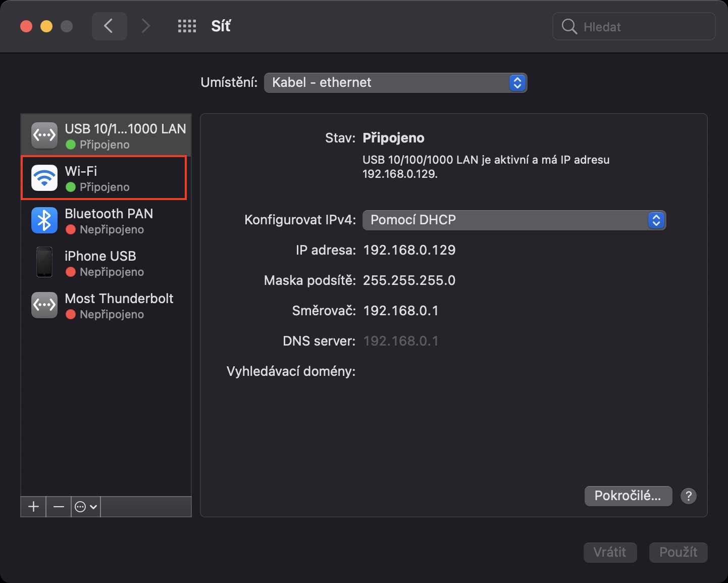Open the Konfigurovat IPv4 dropdown

tap(514, 220)
